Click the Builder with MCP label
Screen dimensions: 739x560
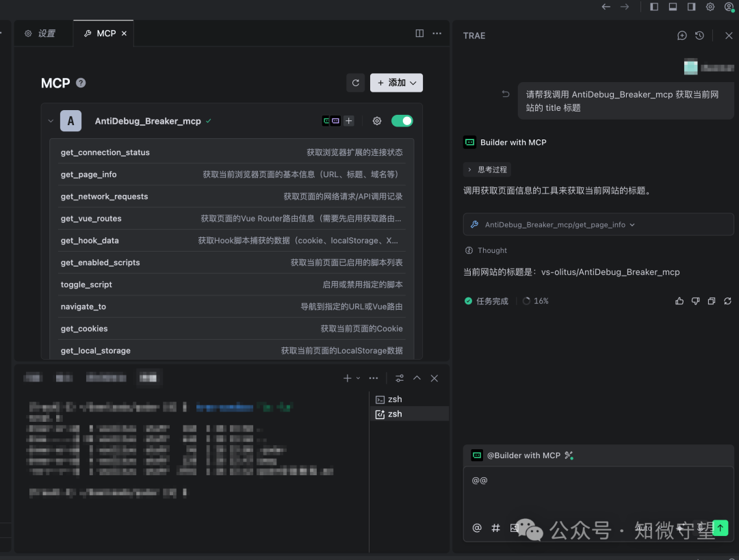[513, 142]
